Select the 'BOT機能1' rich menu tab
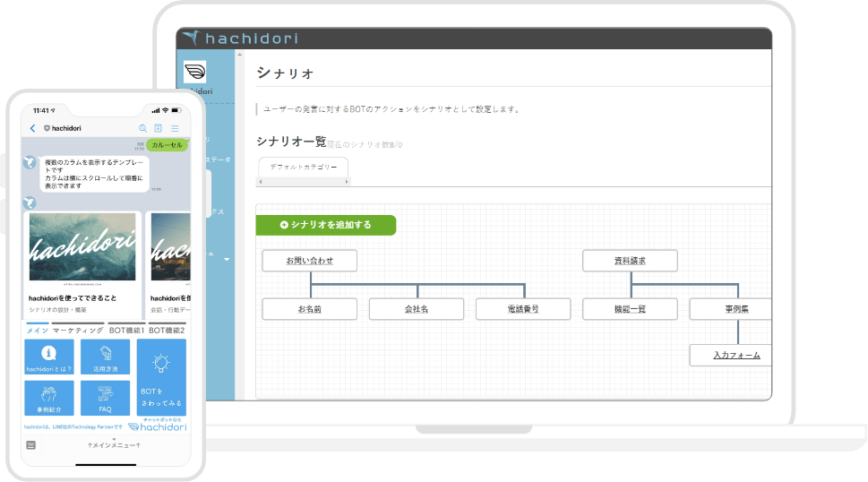This screenshot has height=482, width=868. (x=127, y=330)
